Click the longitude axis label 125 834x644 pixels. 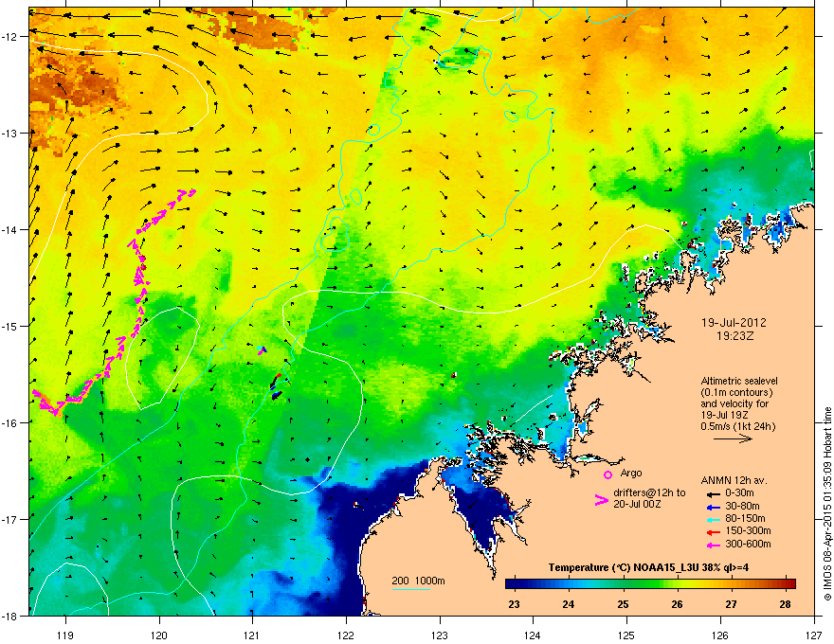626,635
